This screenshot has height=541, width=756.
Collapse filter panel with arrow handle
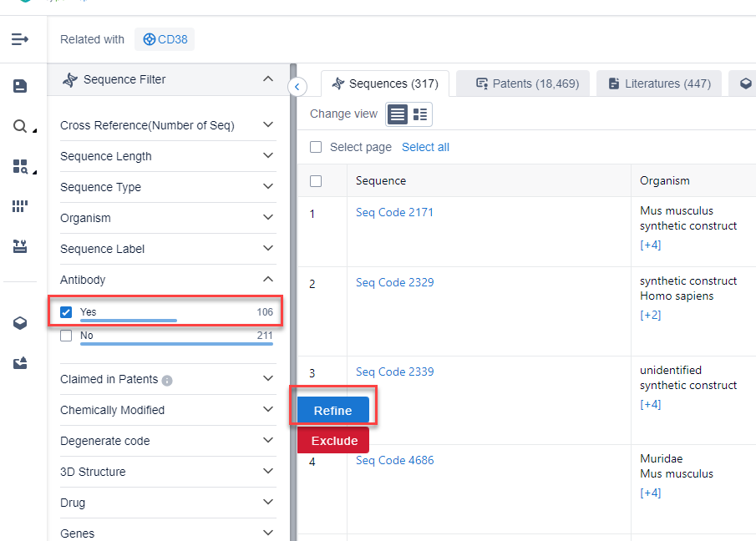[x=297, y=86]
